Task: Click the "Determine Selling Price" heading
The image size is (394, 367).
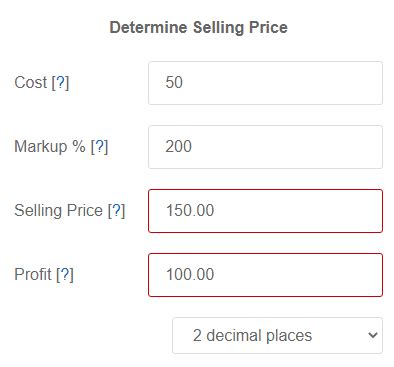Action: click(x=199, y=27)
